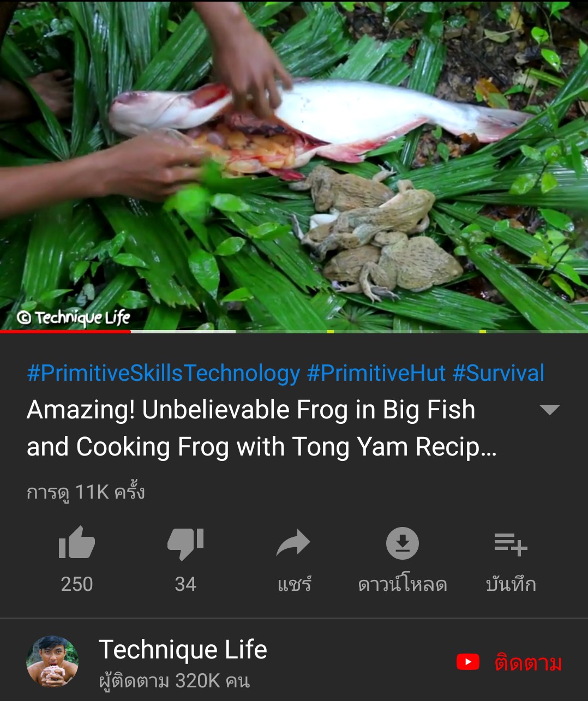Seek on the red video progress bar
Image resolution: width=588 pixels, height=701 pixels.
coord(65,331)
